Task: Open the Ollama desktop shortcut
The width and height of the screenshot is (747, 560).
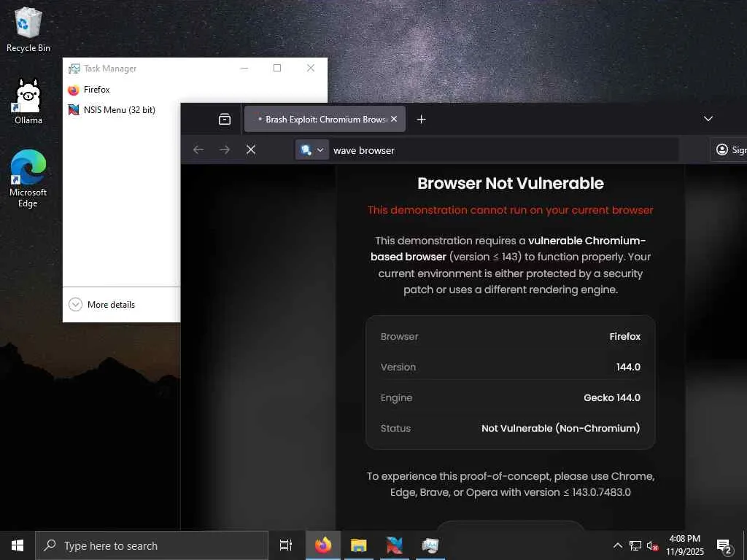Action: pyautogui.click(x=28, y=102)
